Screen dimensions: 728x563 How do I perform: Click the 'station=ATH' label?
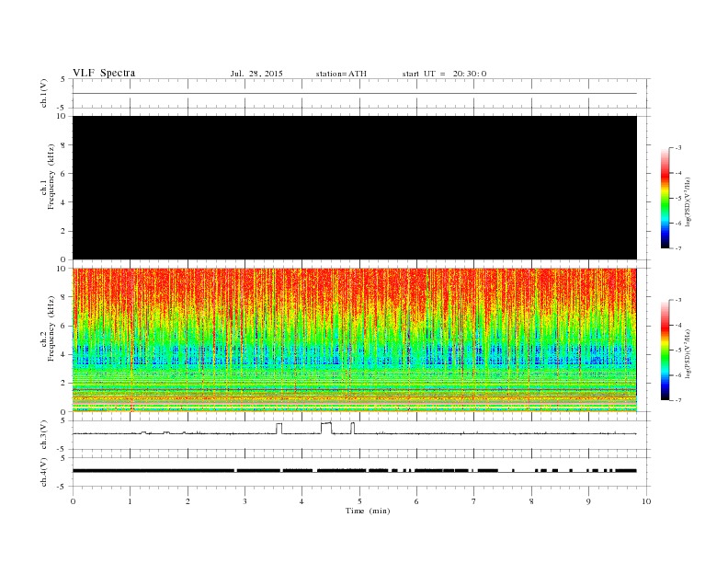pyautogui.click(x=341, y=74)
